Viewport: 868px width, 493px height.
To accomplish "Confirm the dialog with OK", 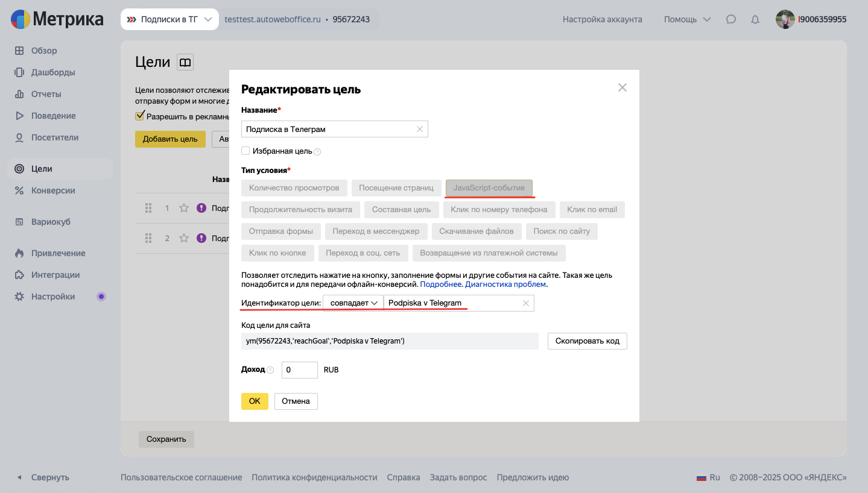I will 255,401.
